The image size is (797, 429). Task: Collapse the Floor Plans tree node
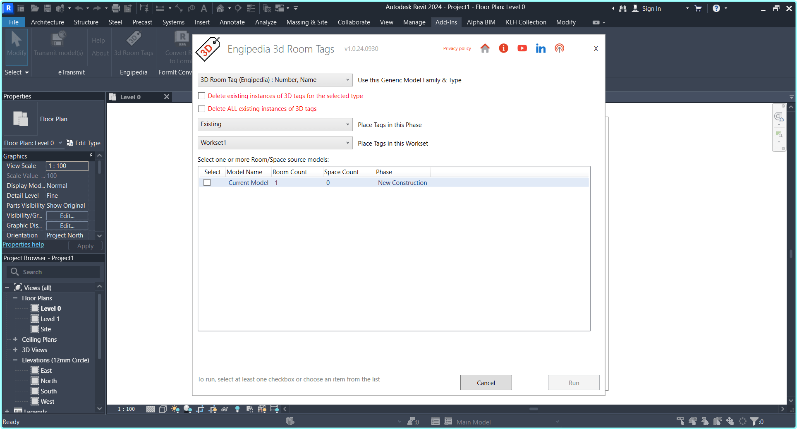15,298
